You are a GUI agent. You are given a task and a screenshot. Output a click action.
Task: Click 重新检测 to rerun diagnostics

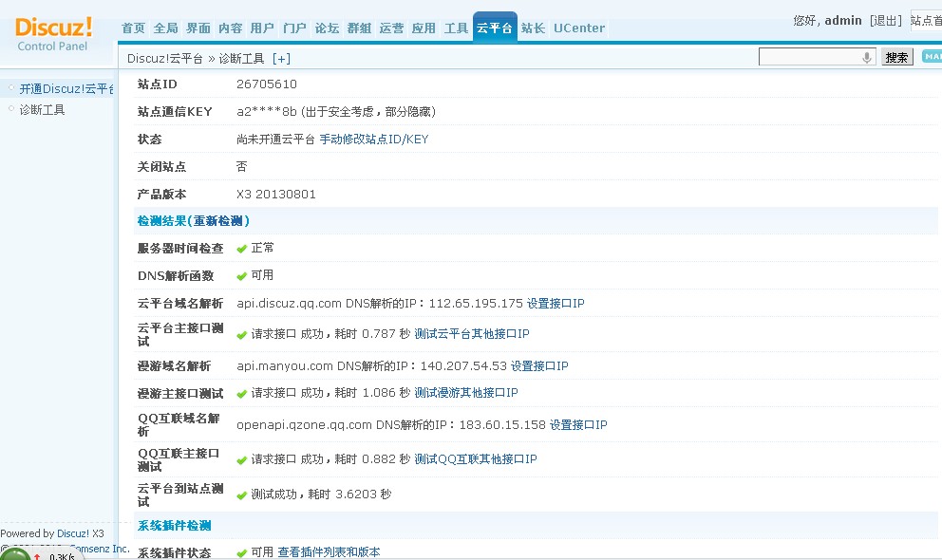pos(218,221)
